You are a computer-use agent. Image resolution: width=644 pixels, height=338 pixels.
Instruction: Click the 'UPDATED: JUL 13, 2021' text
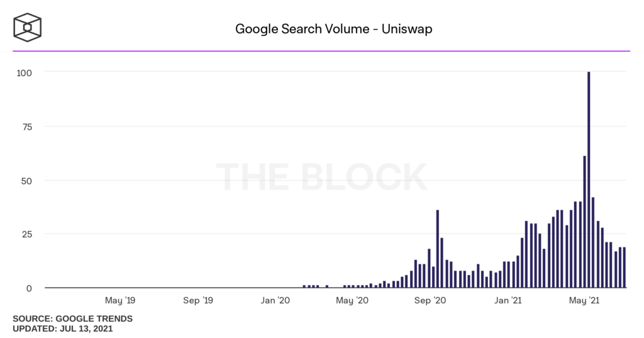(63, 329)
